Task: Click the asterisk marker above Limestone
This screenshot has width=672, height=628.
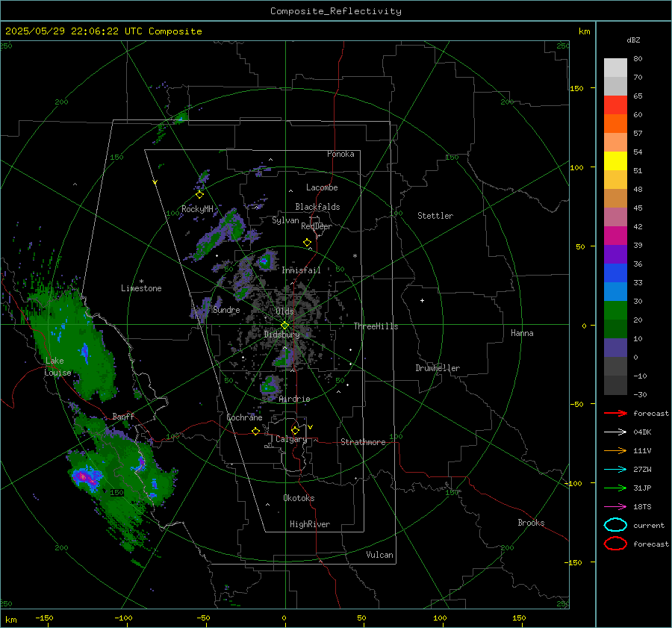Action: pos(141,282)
